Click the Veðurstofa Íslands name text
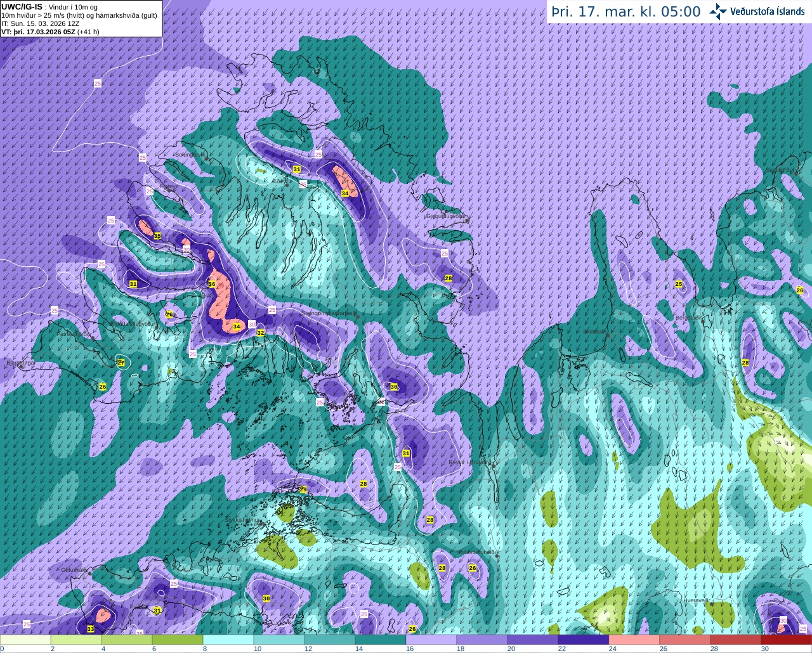This screenshot has width=812, height=653. coord(768,11)
